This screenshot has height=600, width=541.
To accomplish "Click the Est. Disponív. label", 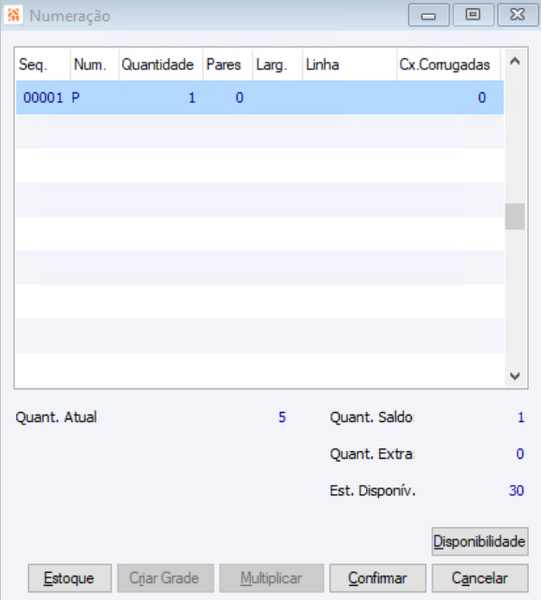I will [373, 491].
